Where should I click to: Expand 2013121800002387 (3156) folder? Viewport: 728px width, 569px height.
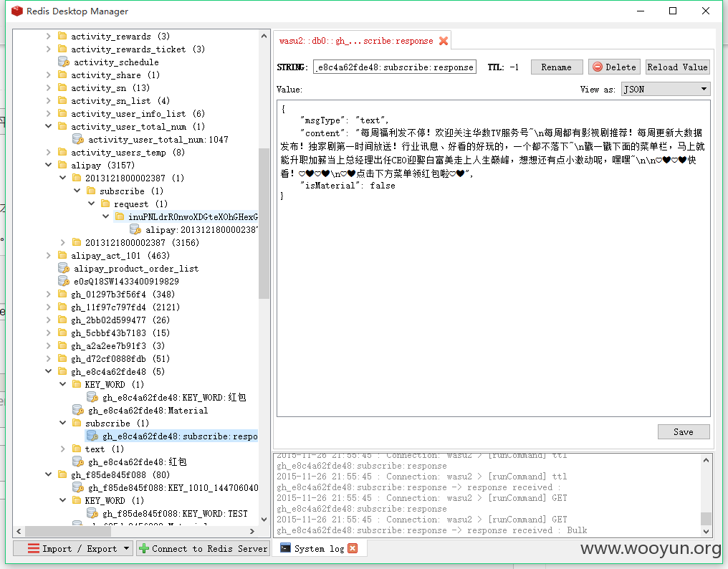tap(62, 242)
